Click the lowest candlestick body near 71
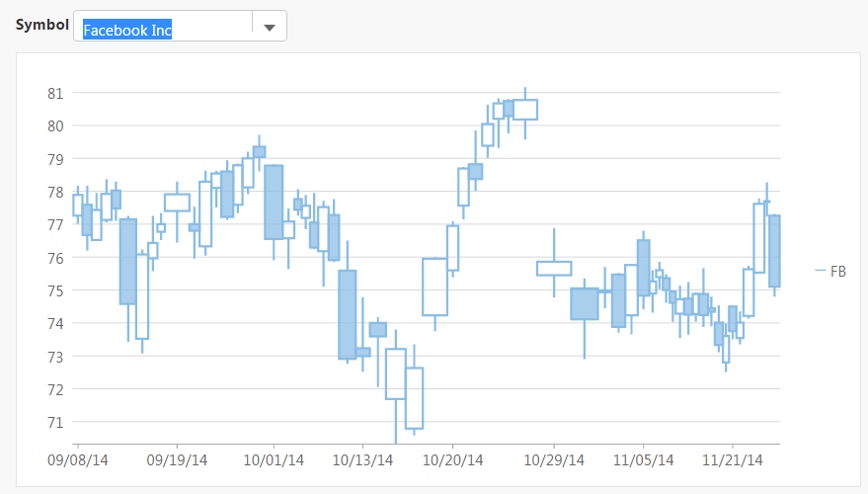This screenshot has width=868, height=494. [x=414, y=398]
